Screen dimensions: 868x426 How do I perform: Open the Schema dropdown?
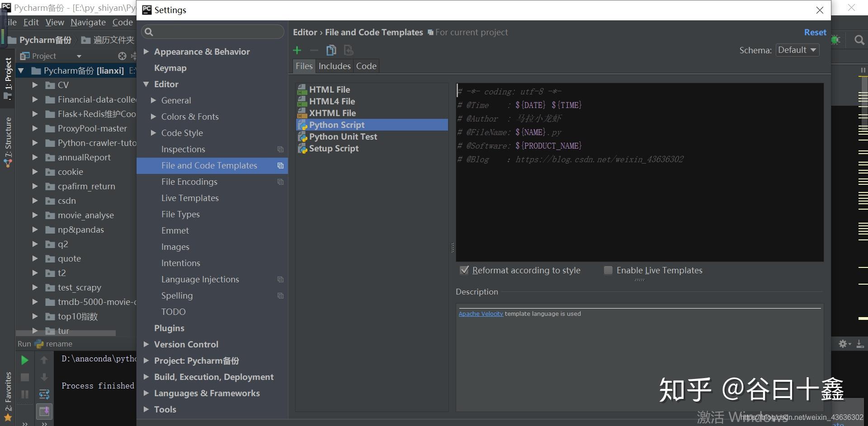[x=797, y=50]
